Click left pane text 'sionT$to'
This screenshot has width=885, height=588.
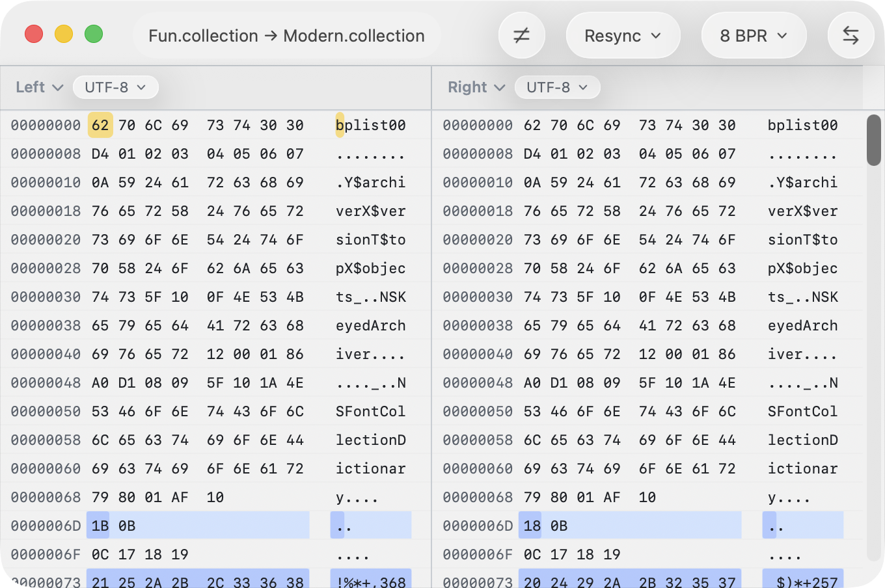(x=371, y=239)
